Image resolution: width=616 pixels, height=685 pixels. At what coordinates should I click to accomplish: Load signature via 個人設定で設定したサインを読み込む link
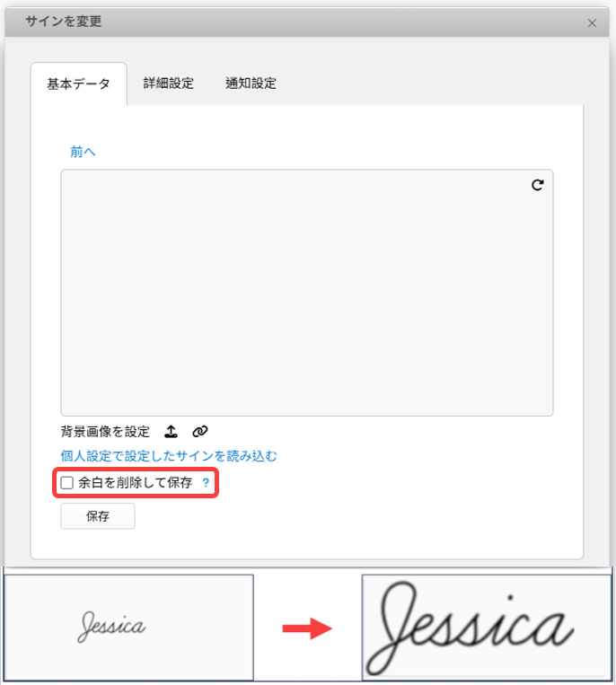(169, 456)
